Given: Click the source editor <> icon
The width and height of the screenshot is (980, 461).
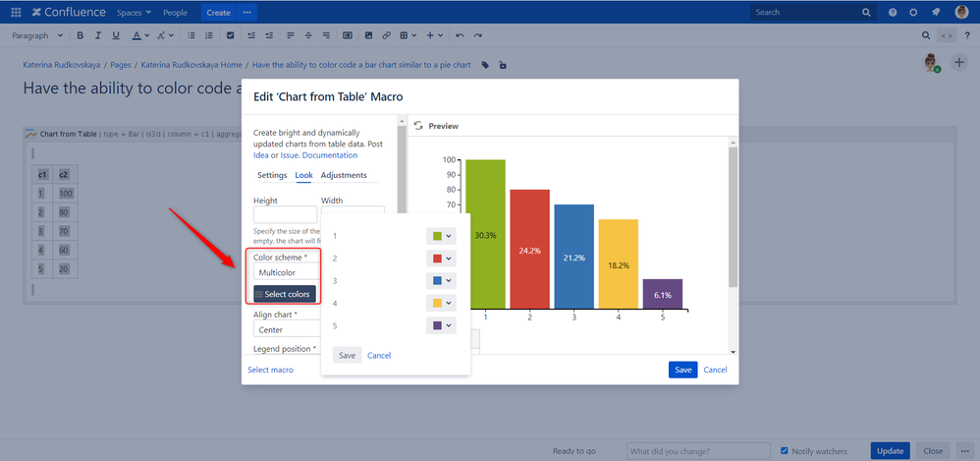Looking at the screenshot, I should click(947, 35).
